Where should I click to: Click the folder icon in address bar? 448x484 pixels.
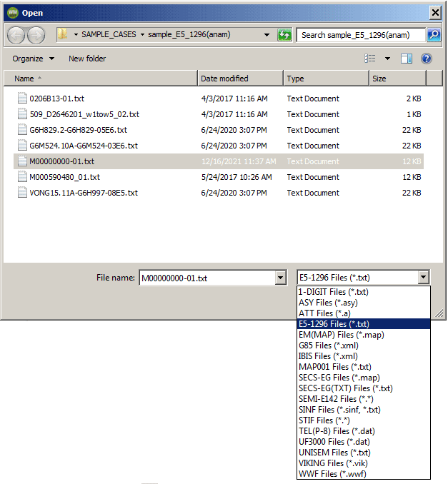(x=63, y=34)
